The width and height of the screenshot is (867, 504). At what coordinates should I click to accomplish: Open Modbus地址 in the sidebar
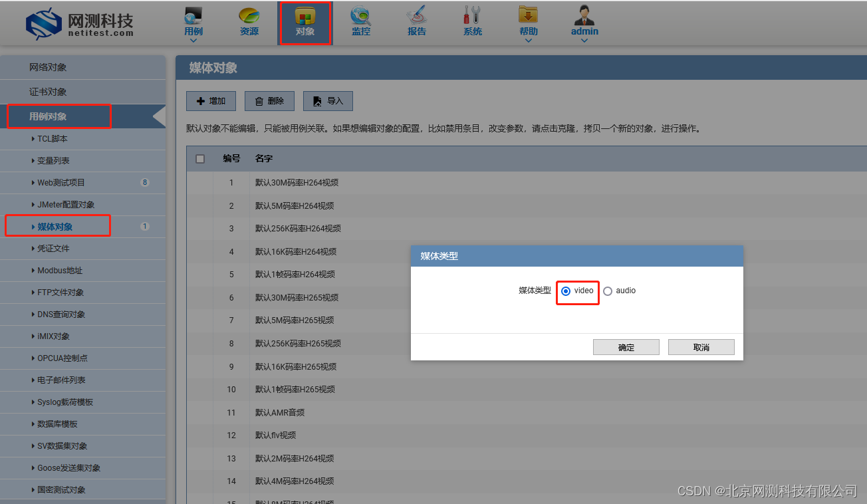pos(82,271)
